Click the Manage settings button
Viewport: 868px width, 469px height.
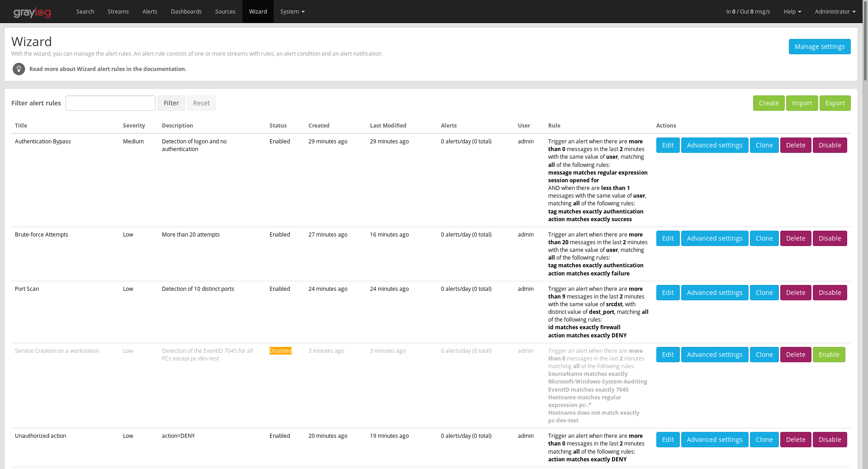819,47
